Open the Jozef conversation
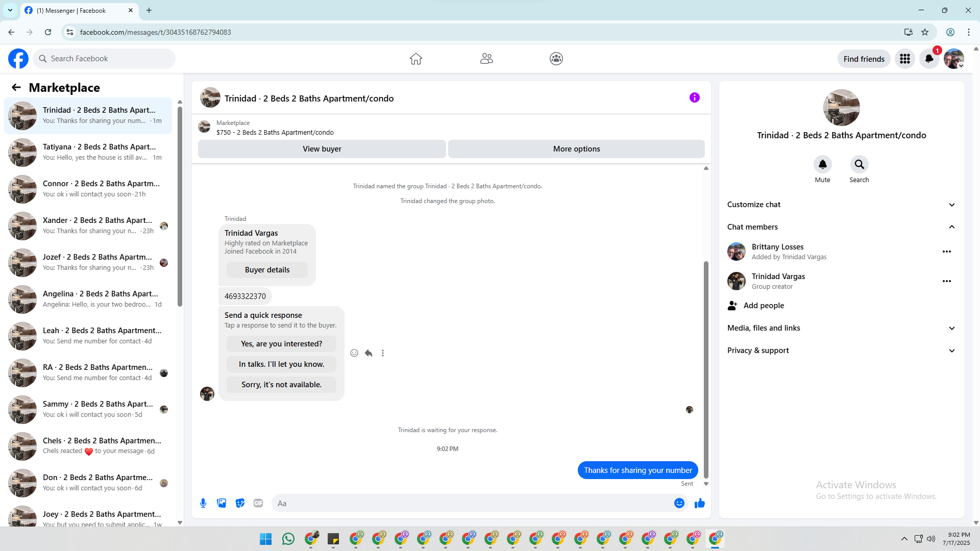980x551 pixels. click(x=88, y=262)
